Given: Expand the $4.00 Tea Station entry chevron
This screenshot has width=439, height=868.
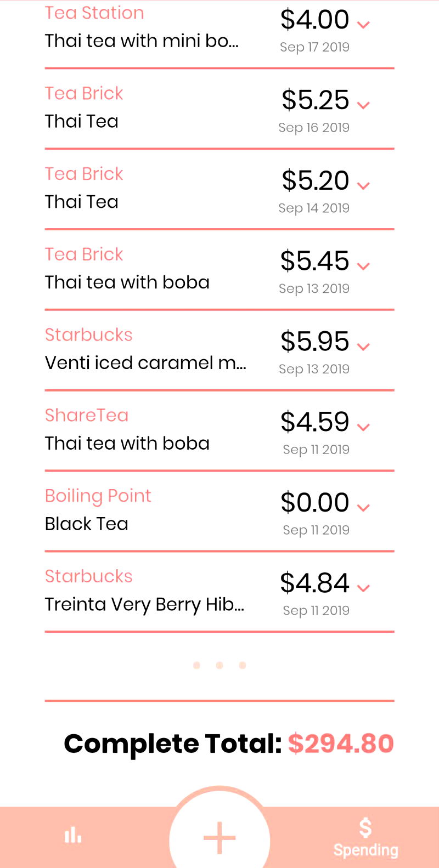Looking at the screenshot, I should click(x=363, y=24).
